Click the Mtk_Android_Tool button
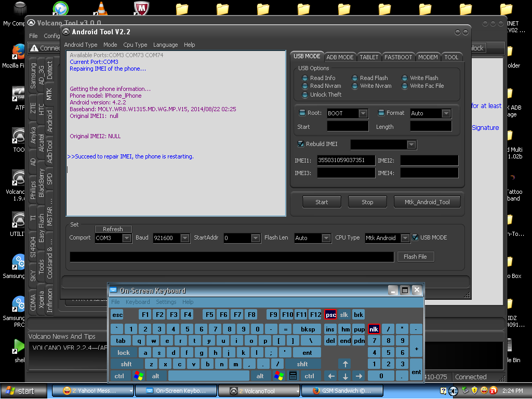The image size is (532, 399). pyautogui.click(x=427, y=202)
